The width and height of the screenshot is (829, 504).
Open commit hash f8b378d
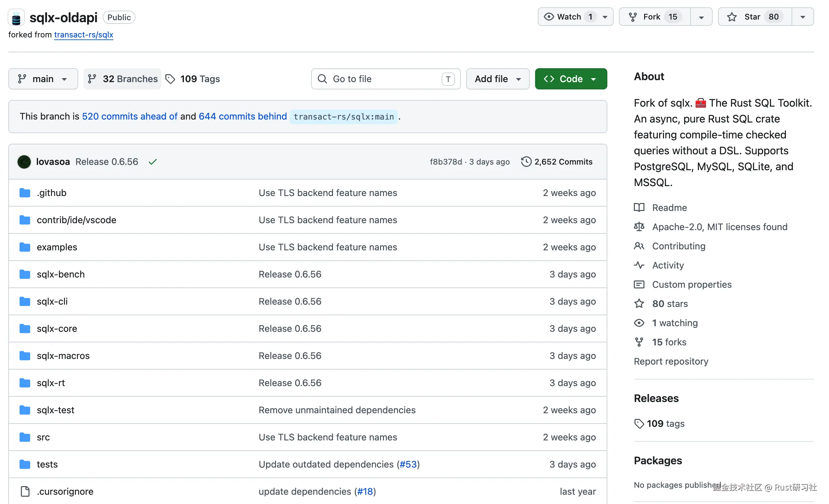(446, 162)
